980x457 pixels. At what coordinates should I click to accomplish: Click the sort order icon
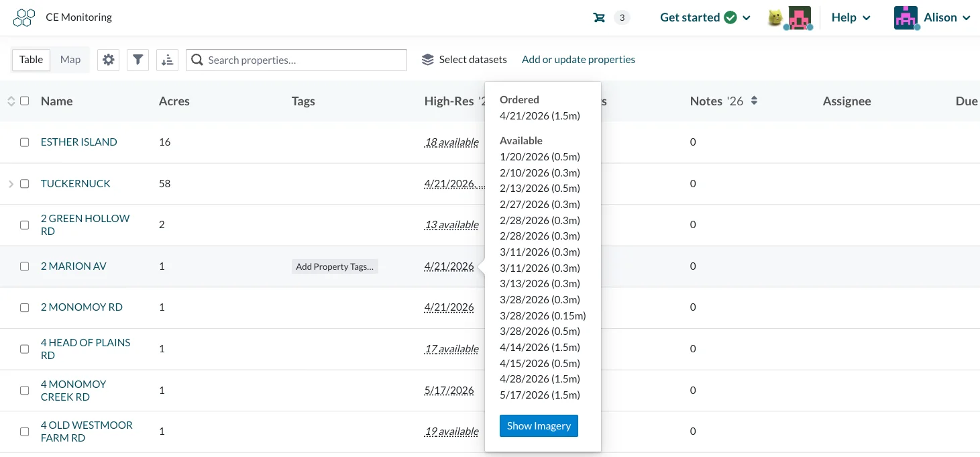click(167, 60)
